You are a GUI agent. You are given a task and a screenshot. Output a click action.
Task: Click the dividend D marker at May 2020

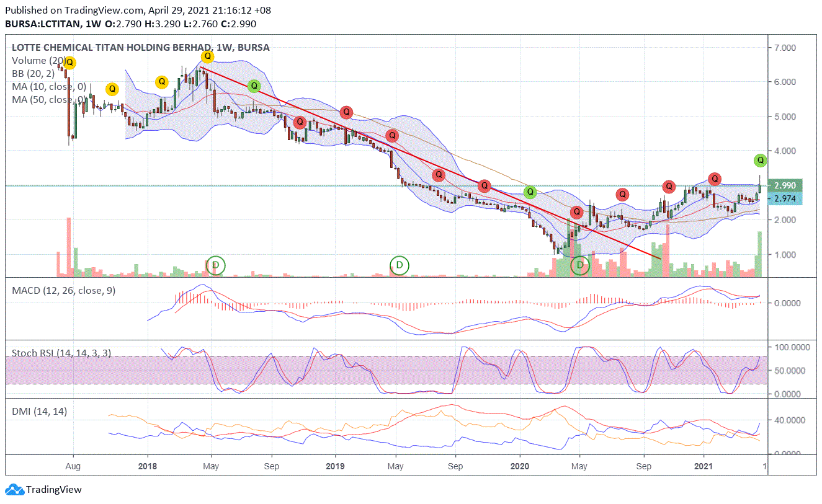[x=580, y=265]
